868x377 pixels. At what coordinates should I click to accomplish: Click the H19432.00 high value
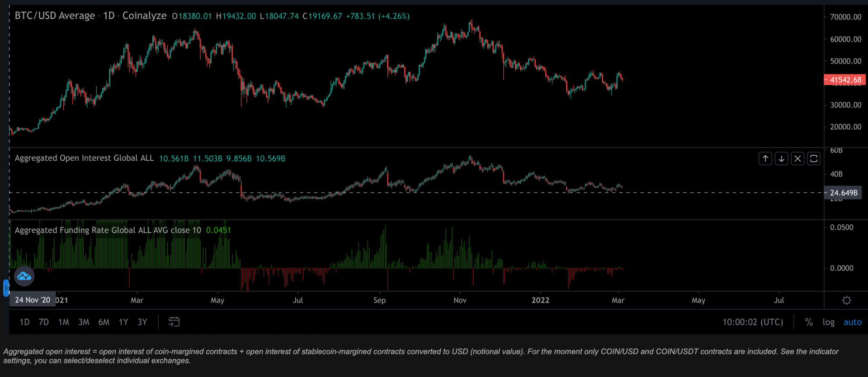[236, 16]
